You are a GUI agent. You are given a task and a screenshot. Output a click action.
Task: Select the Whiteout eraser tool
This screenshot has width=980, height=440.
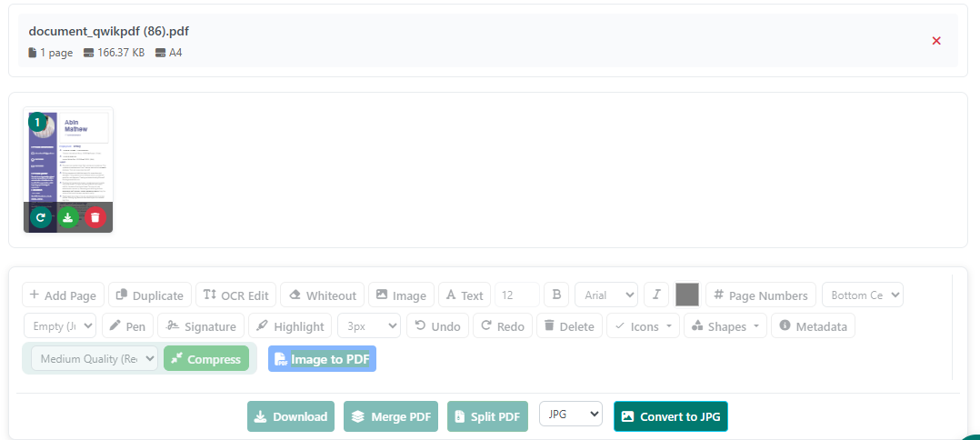point(322,295)
